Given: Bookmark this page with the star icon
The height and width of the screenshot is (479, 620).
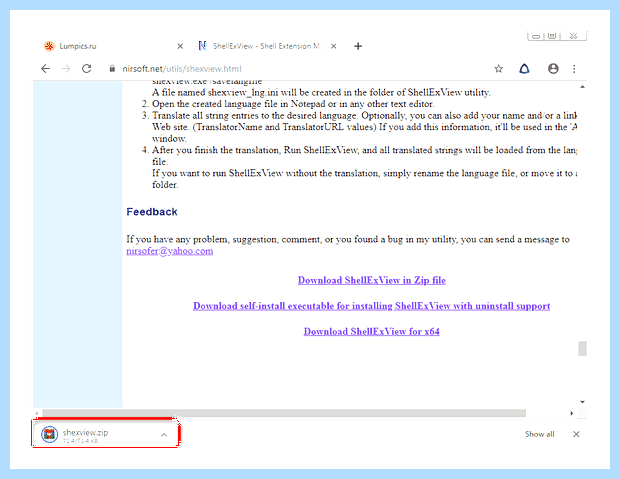Looking at the screenshot, I should pyautogui.click(x=499, y=69).
